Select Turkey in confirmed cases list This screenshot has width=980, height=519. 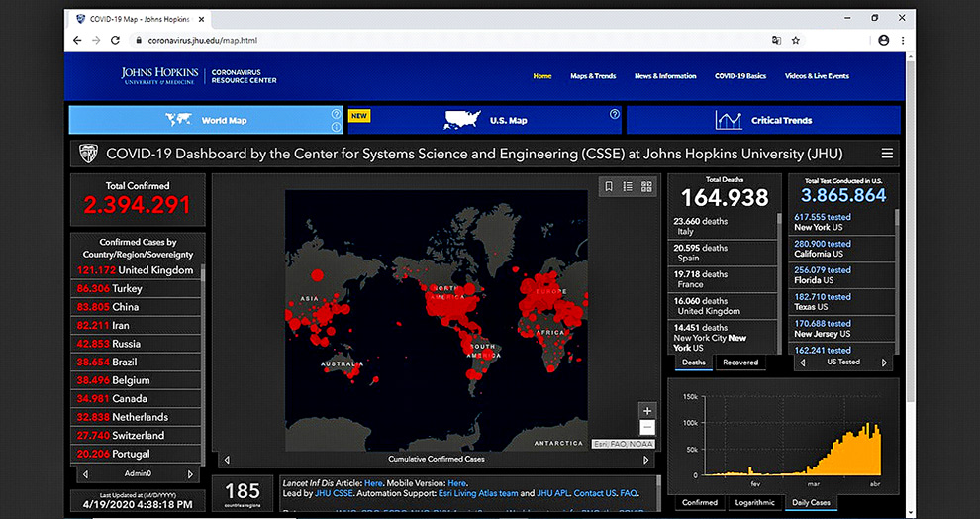(x=135, y=289)
